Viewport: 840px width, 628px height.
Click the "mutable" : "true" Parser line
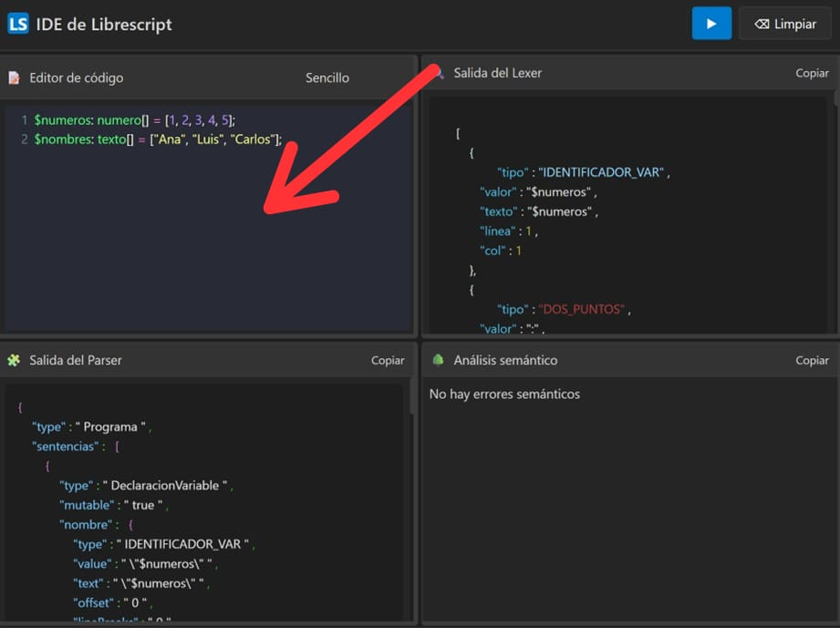[114, 505]
